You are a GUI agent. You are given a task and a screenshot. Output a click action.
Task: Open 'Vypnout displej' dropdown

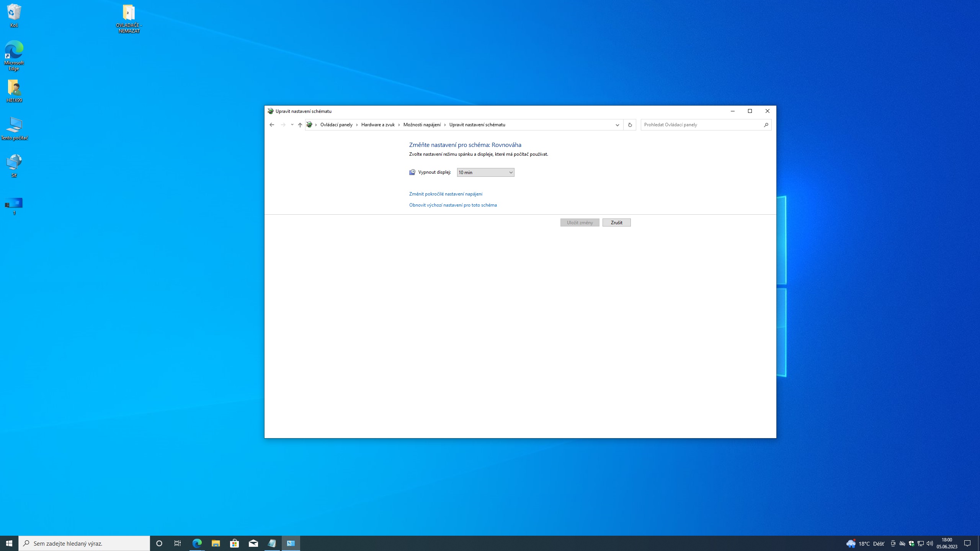tap(485, 173)
